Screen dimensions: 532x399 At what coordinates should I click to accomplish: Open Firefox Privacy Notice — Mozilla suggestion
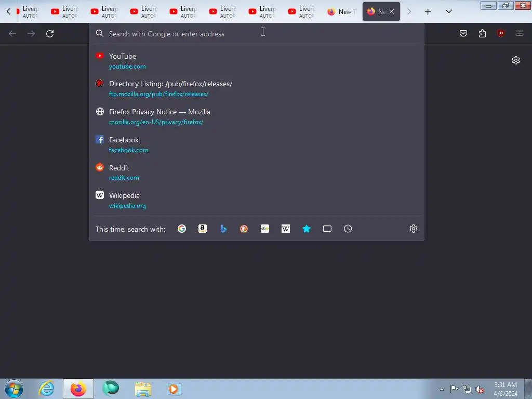pos(256,117)
